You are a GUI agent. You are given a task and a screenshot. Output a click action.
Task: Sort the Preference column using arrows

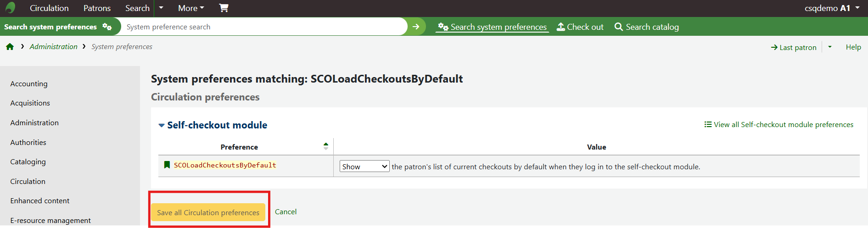click(326, 146)
